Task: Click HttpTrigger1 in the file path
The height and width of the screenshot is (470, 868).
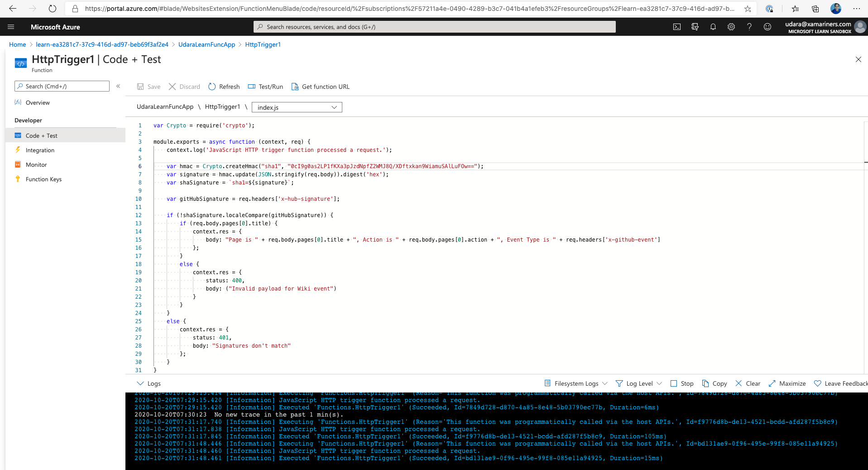Action: pyautogui.click(x=222, y=107)
